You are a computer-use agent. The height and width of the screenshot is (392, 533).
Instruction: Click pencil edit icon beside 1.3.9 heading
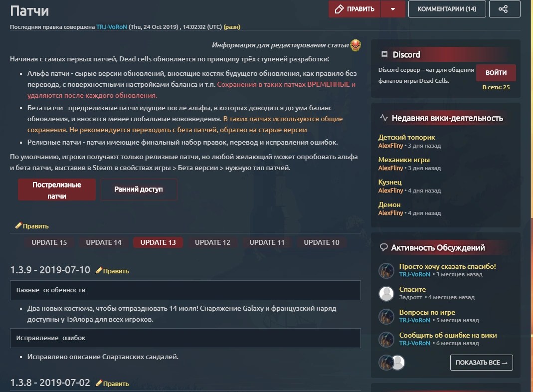pos(99,270)
